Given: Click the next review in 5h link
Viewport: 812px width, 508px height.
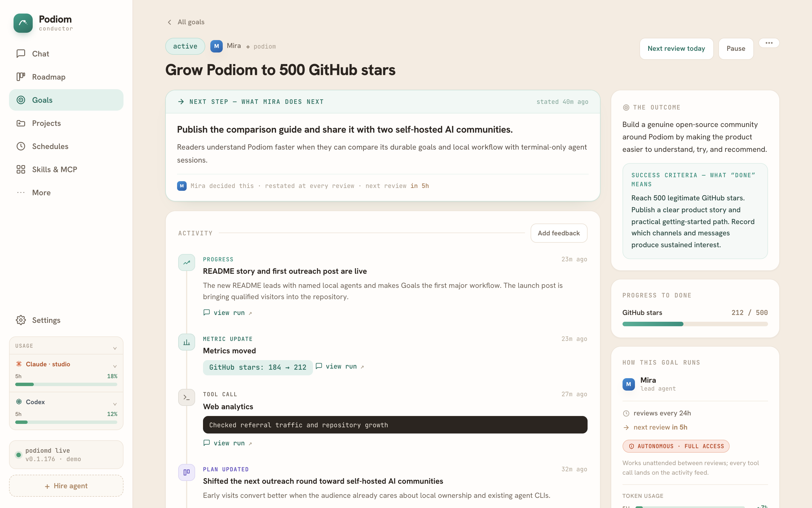Looking at the screenshot, I should (660, 427).
